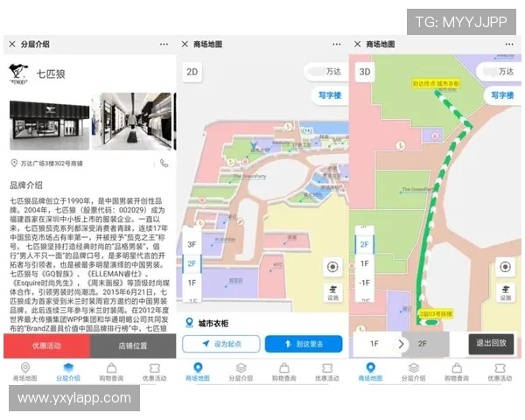Open 购物查询 tab in middle screen's bottom bar
The width and height of the screenshot is (525, 420).
283,372
